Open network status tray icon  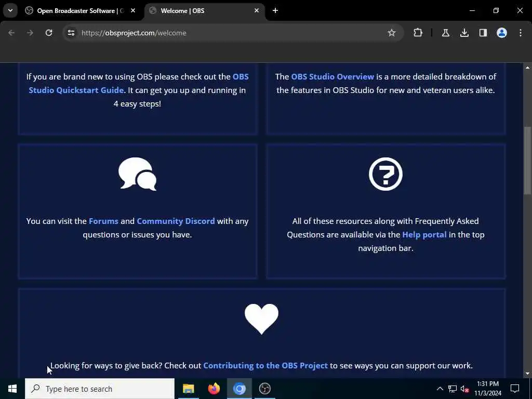(453, 389)
